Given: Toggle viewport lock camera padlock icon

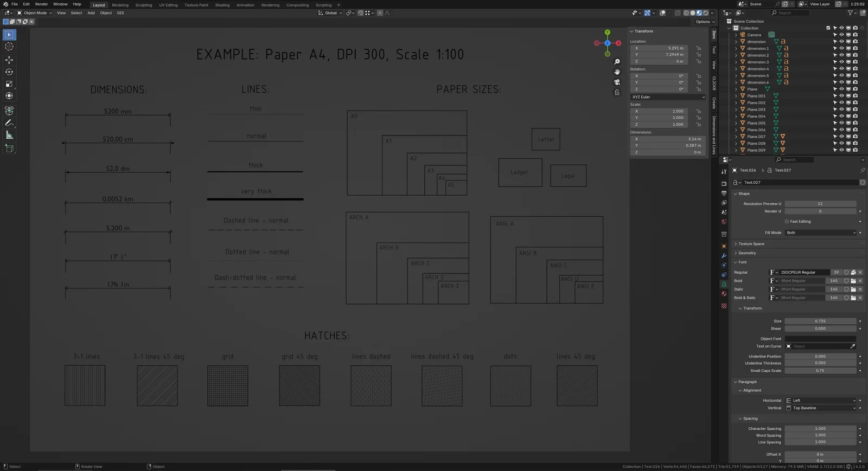Looking at the screenshot, I should click(x=617, y=93).
